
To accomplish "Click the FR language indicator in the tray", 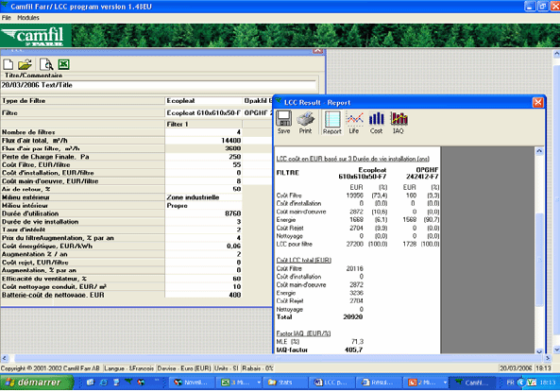I will coord(510,383).
